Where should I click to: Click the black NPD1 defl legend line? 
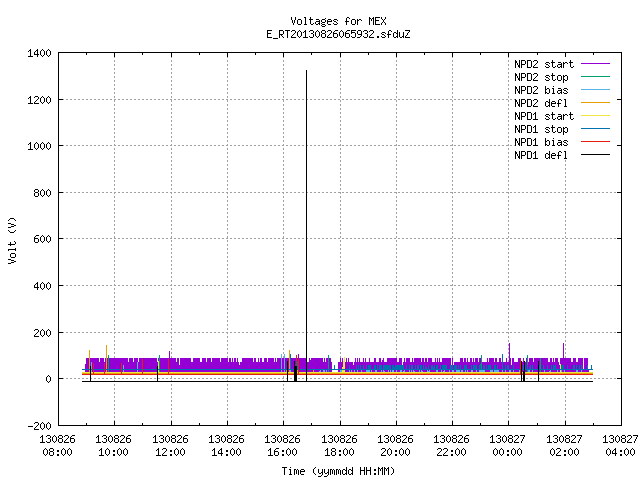[x=596, y=155]
